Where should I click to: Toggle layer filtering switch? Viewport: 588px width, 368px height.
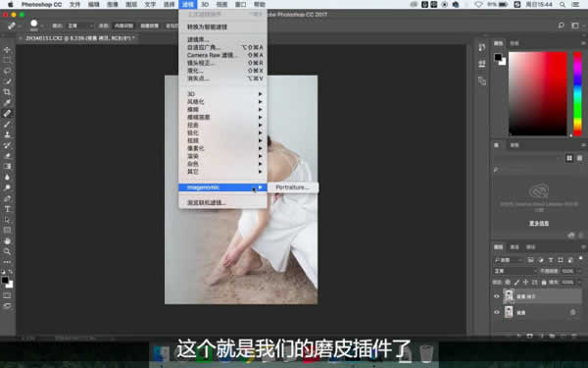(x=580, y=259)
